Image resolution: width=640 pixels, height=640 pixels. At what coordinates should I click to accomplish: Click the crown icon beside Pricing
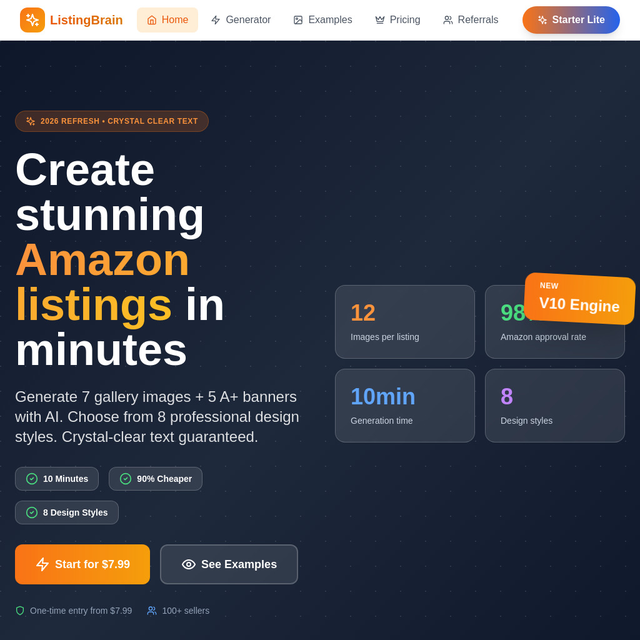click(380, 20)
